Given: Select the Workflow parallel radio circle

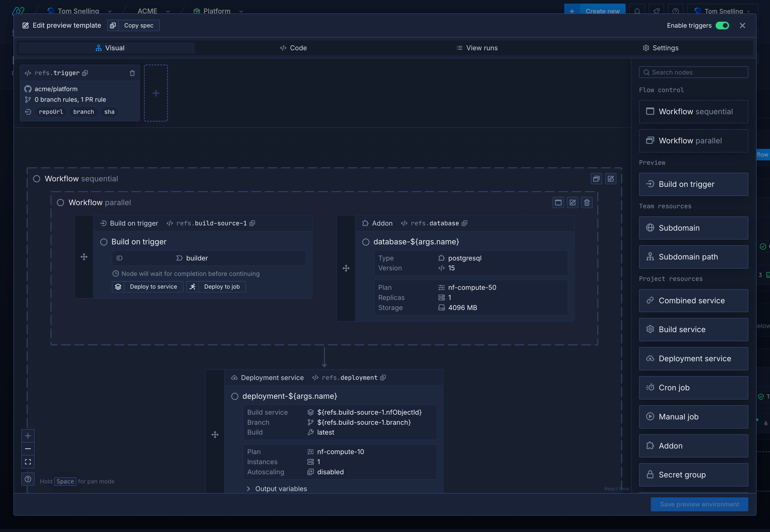Looking at the screenshot, I should pyautogui.click(x=60, y=203).
